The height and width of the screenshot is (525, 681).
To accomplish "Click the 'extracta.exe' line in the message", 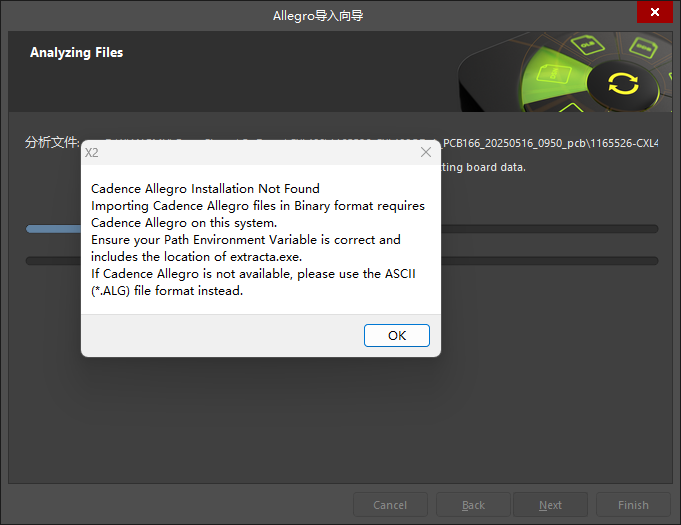I will 196,257.
